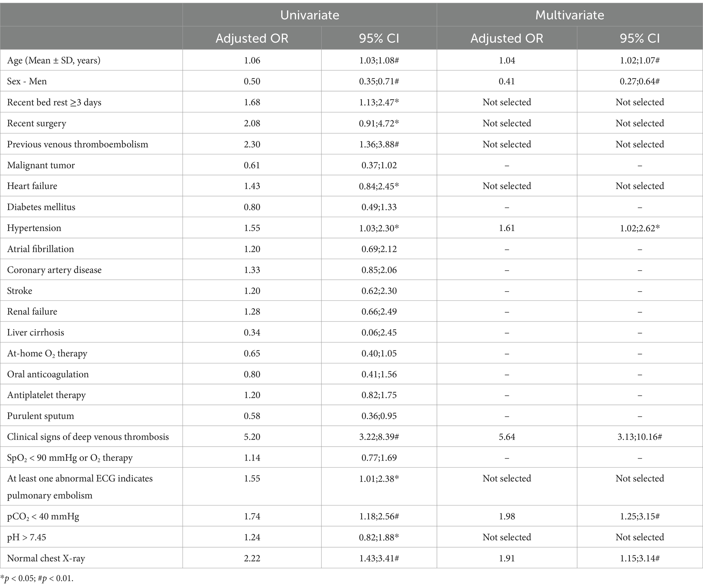Click the 'Oral anticoagulation' row label
Viewport: 703px width, 588px height.
(48, 374)
